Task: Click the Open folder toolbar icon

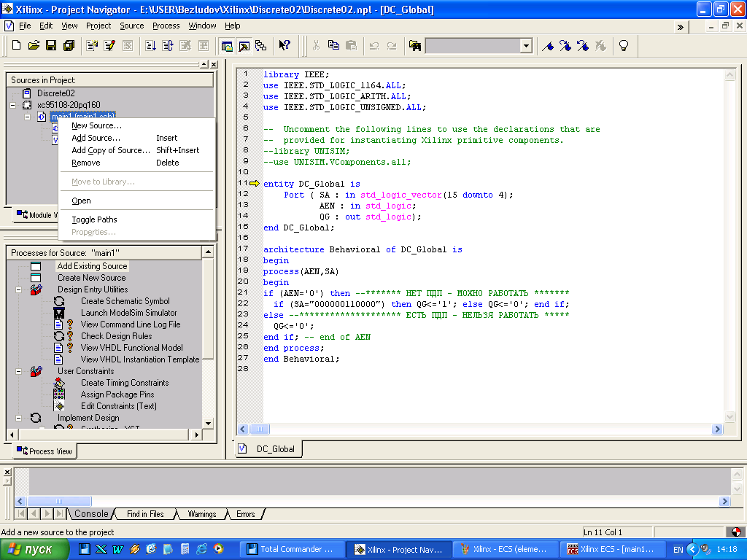Action: (34, 45)
